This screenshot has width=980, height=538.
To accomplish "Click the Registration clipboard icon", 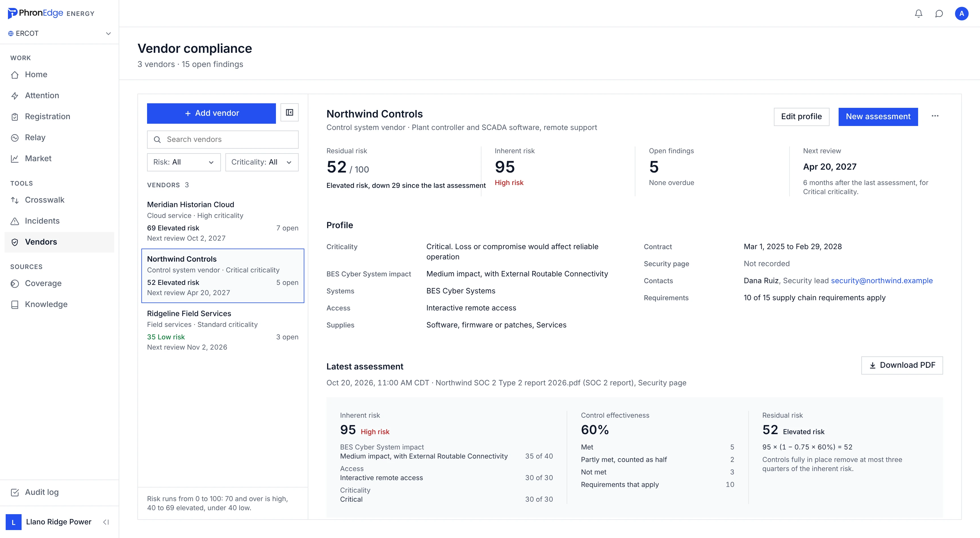I will (x=15, y=116).
